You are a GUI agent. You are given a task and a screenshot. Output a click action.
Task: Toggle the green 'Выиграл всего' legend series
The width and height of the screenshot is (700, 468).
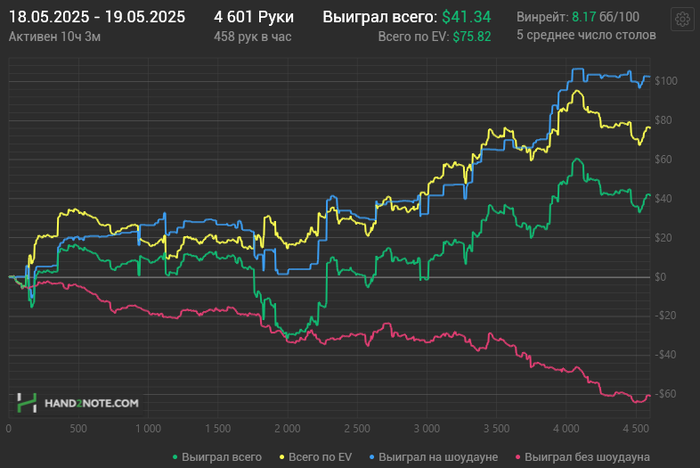[x=217, y=457]
